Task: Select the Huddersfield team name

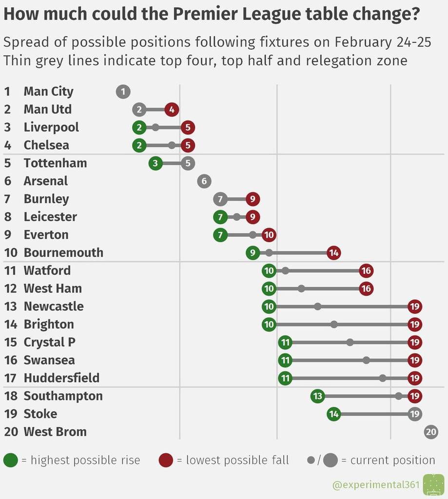Action: pyautogui.click(x=62, y=378)
